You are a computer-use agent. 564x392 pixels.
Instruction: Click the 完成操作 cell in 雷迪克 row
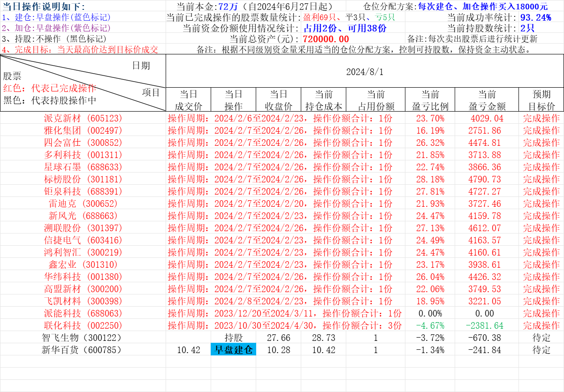click(x=541, y=204)
